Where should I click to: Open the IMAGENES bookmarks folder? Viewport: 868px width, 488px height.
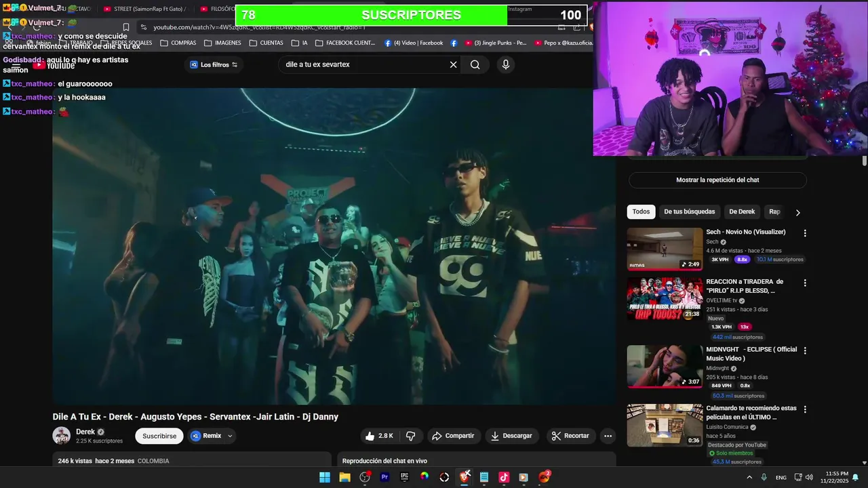tap(222, 43)
